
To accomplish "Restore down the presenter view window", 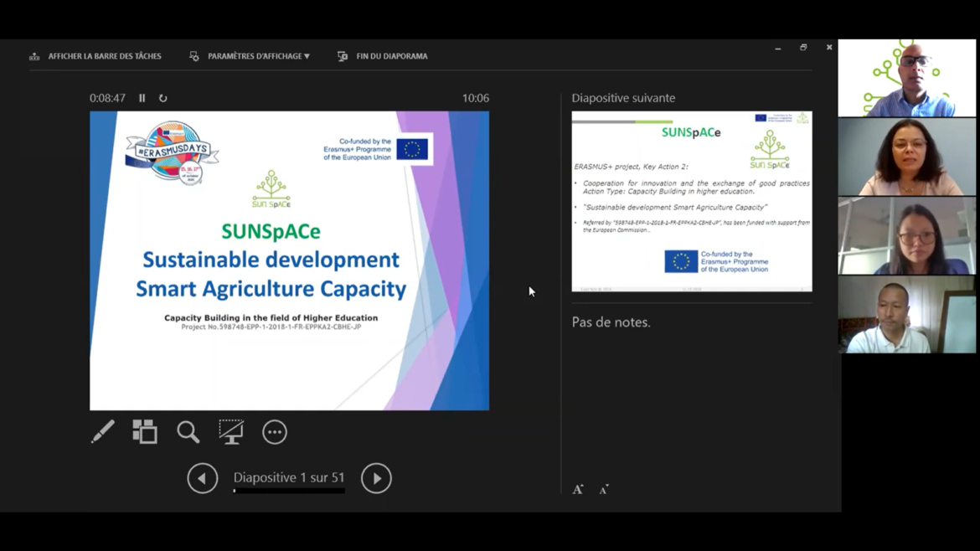I will [804, 48].
